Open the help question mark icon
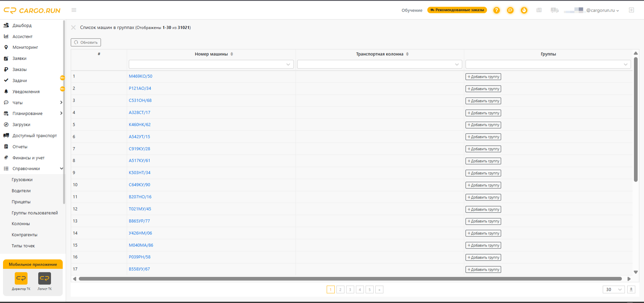Image resolution: width=644 pixels, height=303 pixels. click(x=496, y=10)
